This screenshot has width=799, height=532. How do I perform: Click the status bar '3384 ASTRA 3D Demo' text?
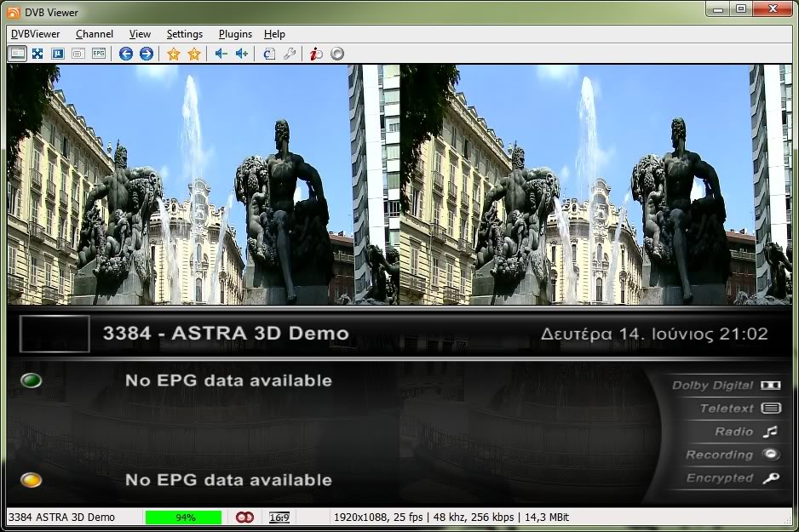pyautogui.click(x=61, y=518)
